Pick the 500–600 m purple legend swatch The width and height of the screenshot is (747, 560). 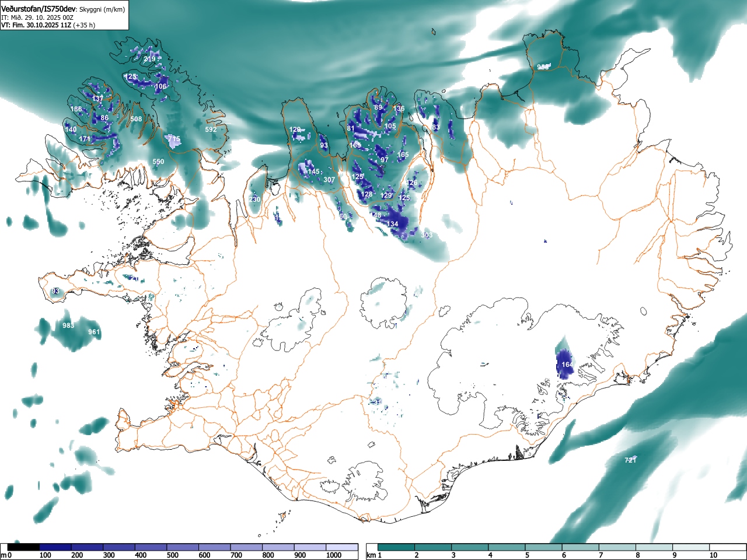click(x=183, y=547)
